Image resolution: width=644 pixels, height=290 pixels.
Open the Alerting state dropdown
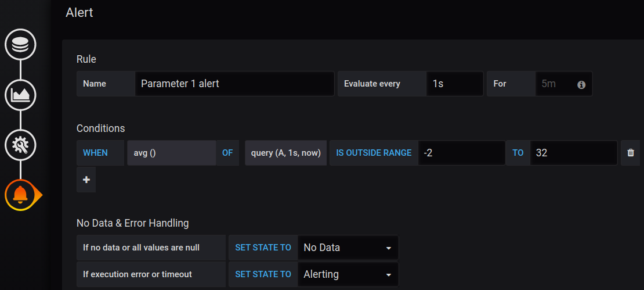point(348,274)
